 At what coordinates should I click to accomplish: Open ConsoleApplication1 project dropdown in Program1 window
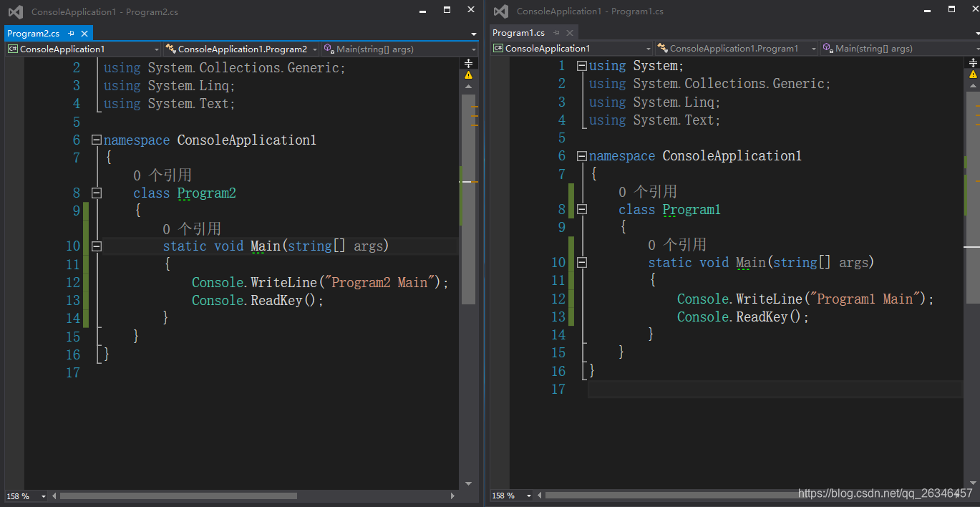(x=572, y=49)
